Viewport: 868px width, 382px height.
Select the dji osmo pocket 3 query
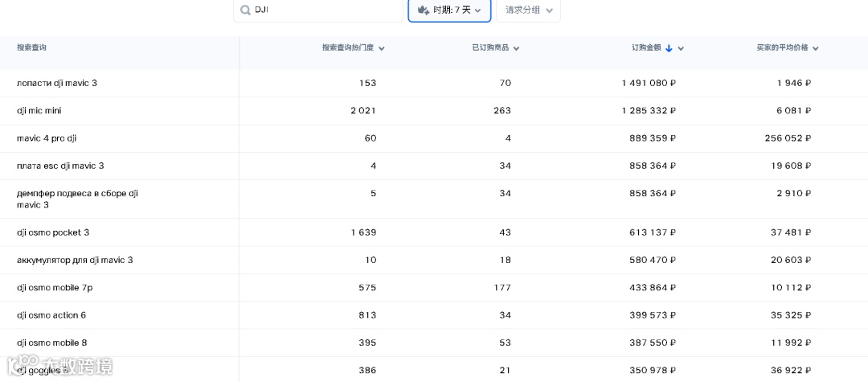[53, 232]
